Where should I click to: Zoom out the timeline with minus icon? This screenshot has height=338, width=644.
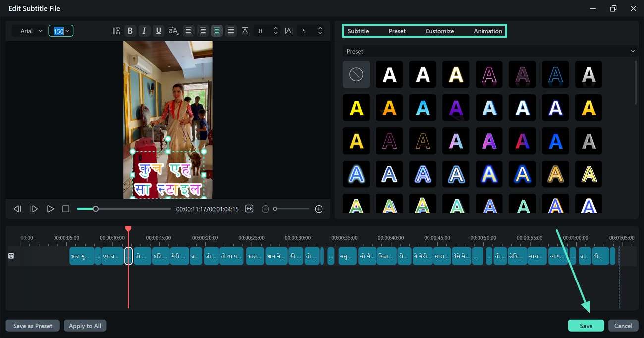(265, 209)
